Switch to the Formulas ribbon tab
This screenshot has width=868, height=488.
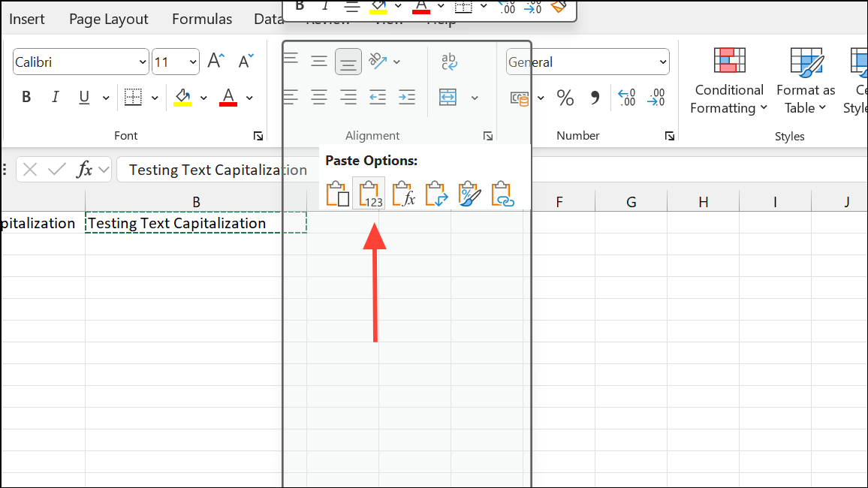pos(201,19)
